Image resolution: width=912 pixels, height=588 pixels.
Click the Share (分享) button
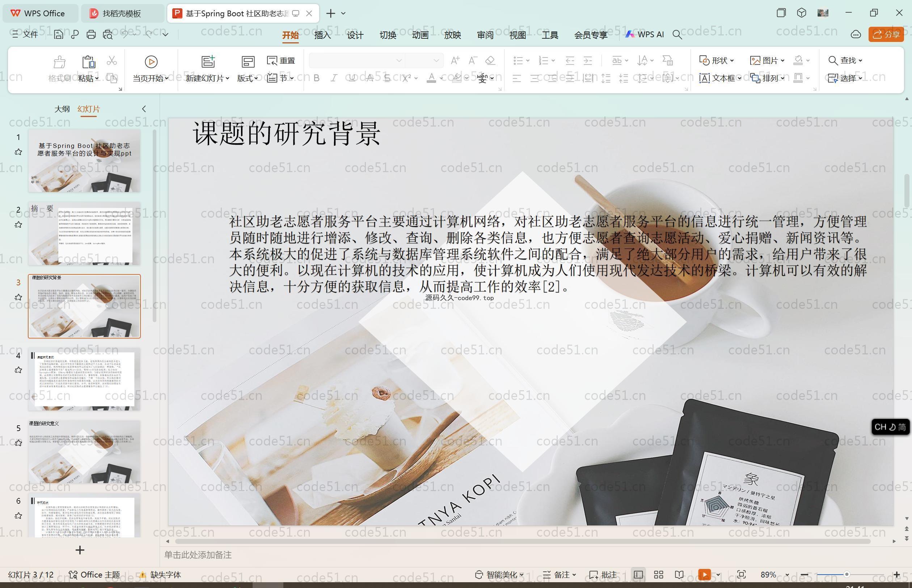coord(886,34)
